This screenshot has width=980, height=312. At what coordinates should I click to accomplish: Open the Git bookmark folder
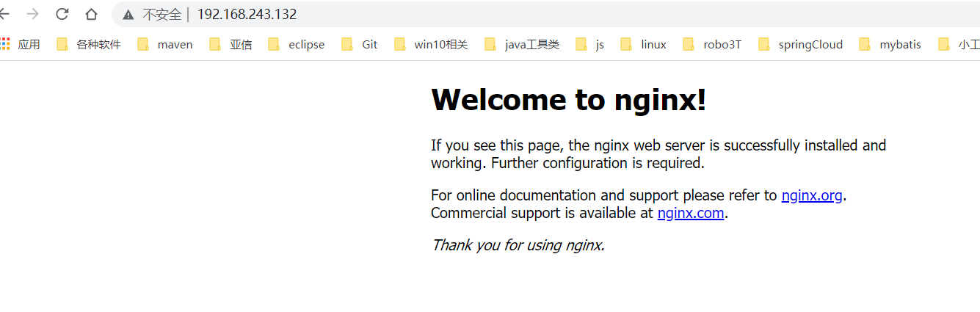click(x=360, y=44)
